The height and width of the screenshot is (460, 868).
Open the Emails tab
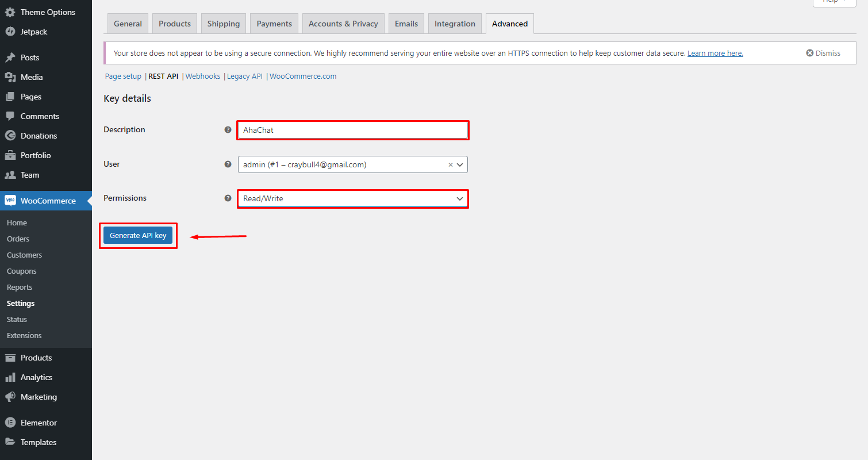click(x=406, y=24)
